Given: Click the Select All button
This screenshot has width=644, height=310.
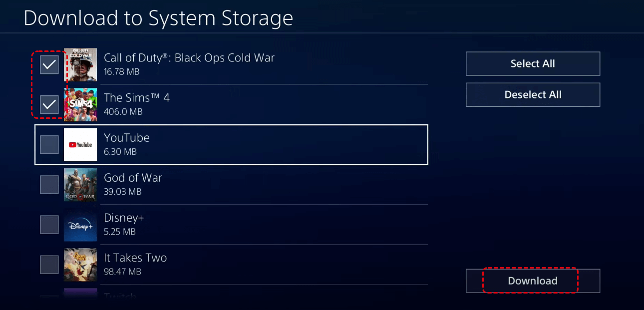Looking at the screenshot, I should 533,64.
